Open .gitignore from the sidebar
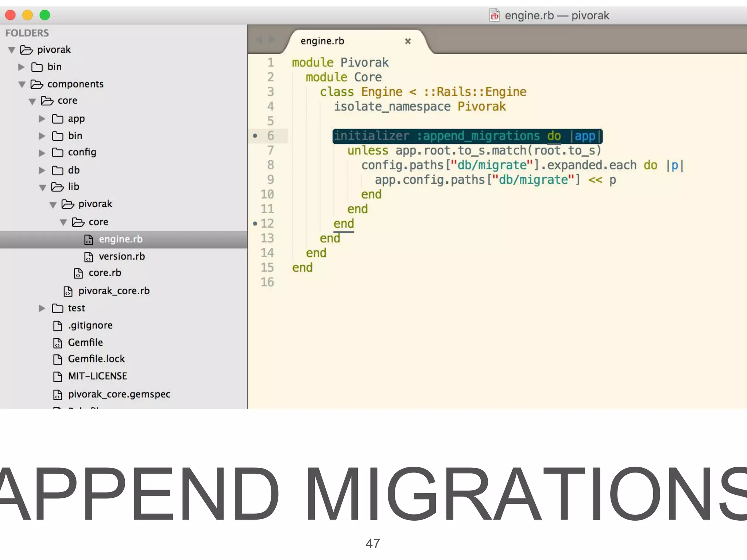Image resolution: width=747 pixels, height=560 pixels. coord(90,325)
